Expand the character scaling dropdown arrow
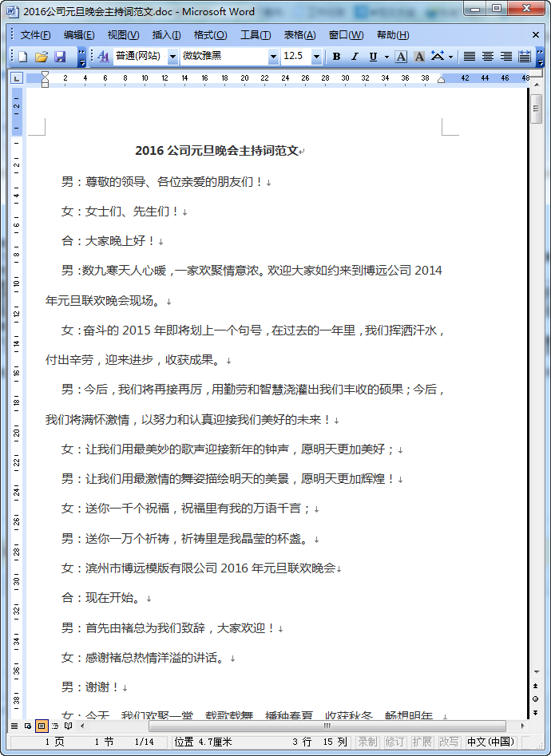Viewport: 551px width, 756px height. (450, 57)
